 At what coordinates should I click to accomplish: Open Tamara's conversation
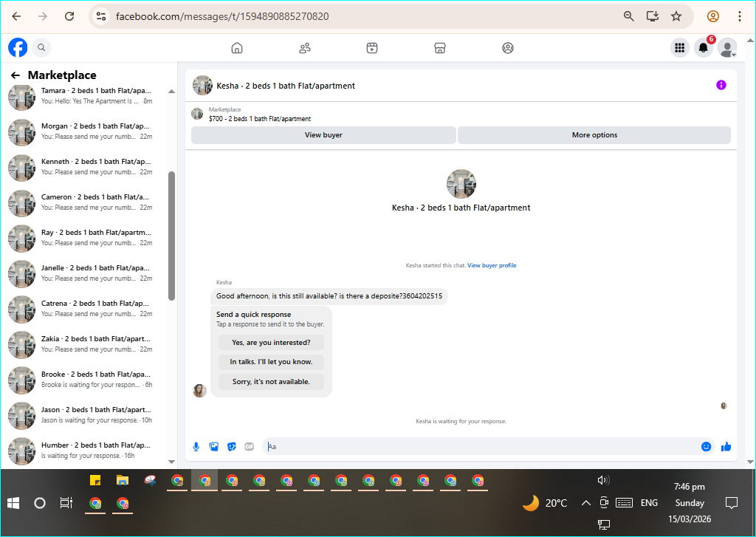pos(87,96)
